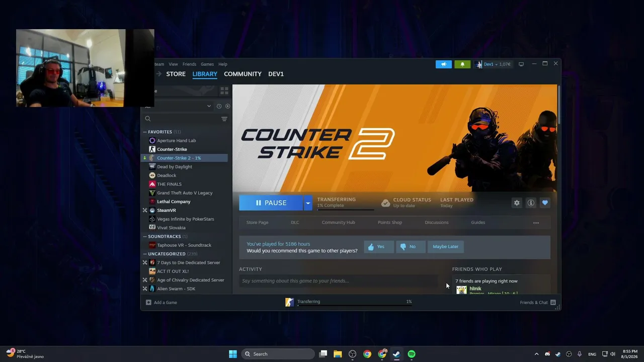Switch to the COMMUNITY tab
The image size is (644, 362).
(243, 74)
